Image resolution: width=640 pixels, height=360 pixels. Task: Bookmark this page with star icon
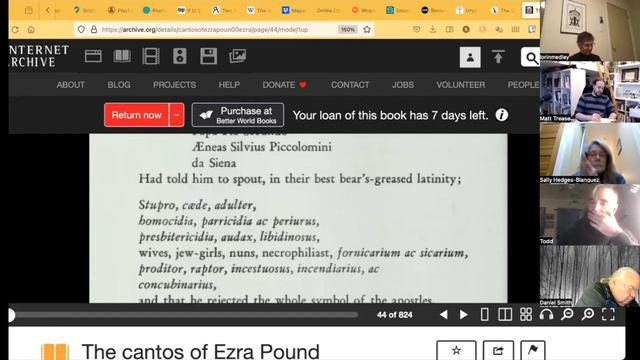click(367, 29)
